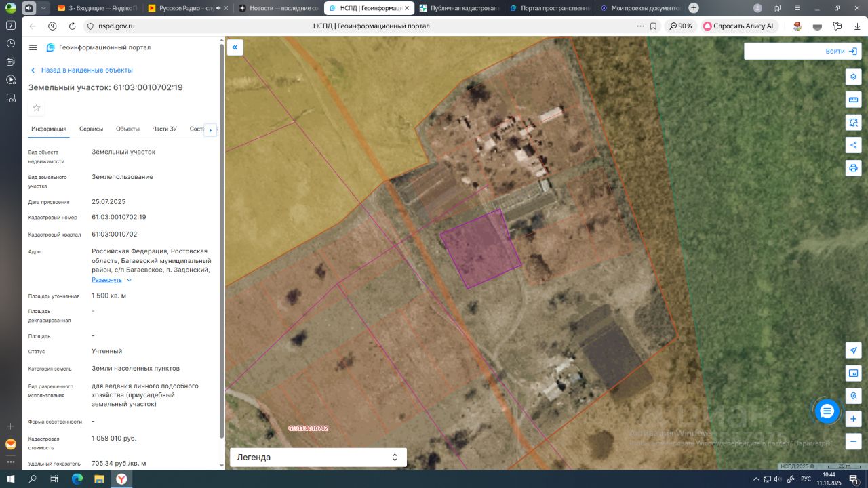Print the map with printer icon
Screen dimensions: 868x488
(x=853, y=168)
